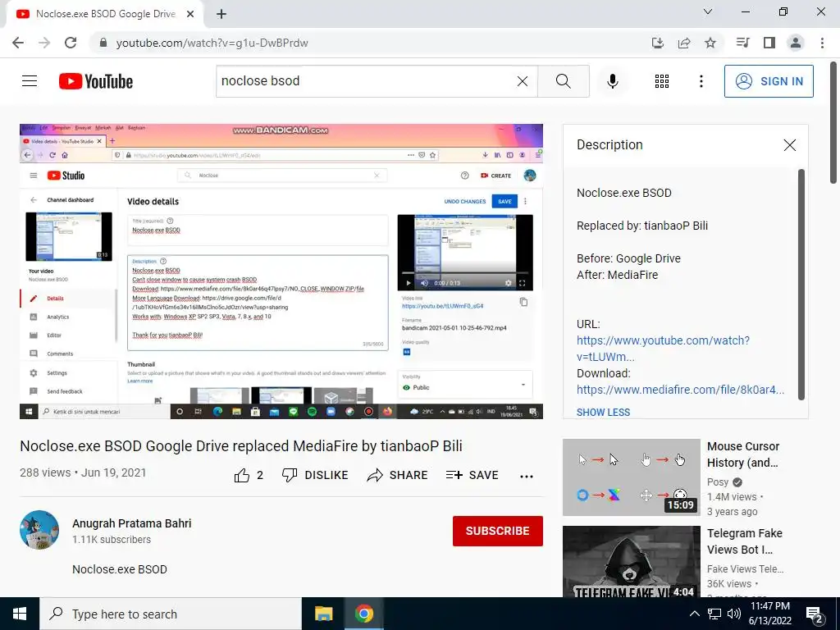Open the Windows Start menu

pos(20,614)
